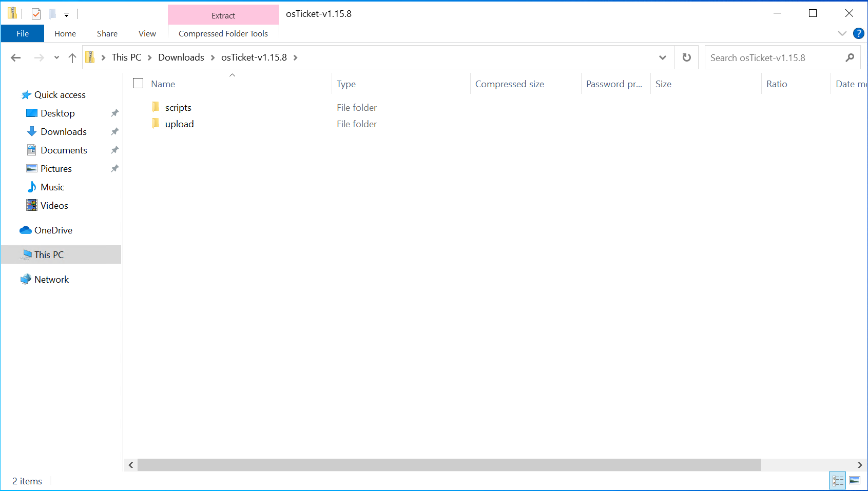Tick the select-all items checkbox
The width and height of the screenshot is (868, 491).
click(138, 83)
